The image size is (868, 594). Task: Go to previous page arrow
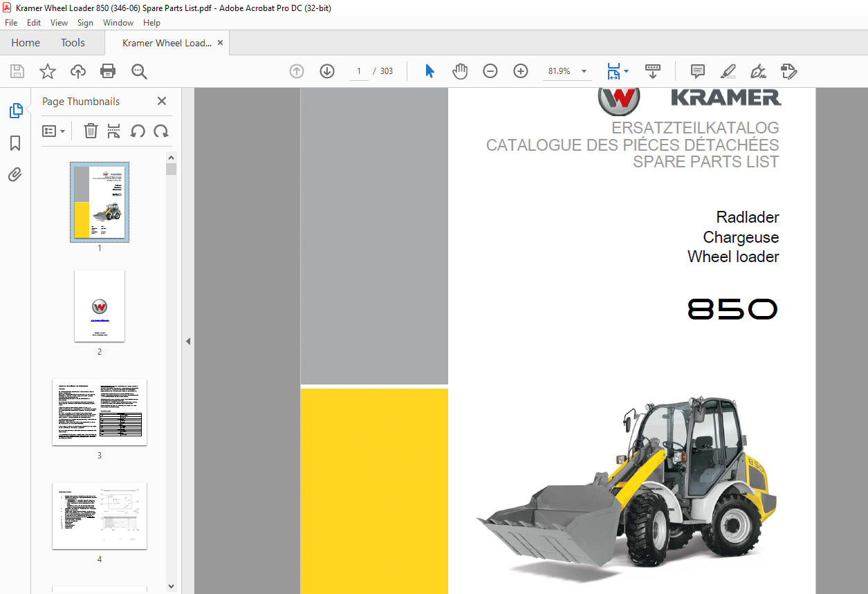(x=297, y=71)
